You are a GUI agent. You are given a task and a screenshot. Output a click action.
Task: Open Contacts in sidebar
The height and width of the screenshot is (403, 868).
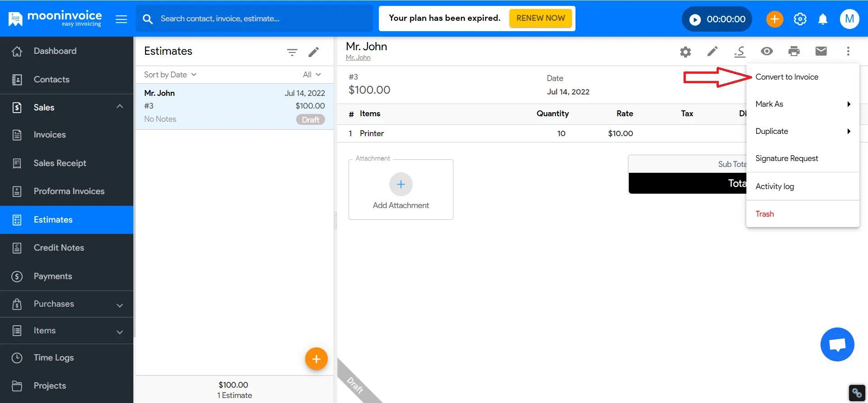pyautogui.click(x=67, y=80)
